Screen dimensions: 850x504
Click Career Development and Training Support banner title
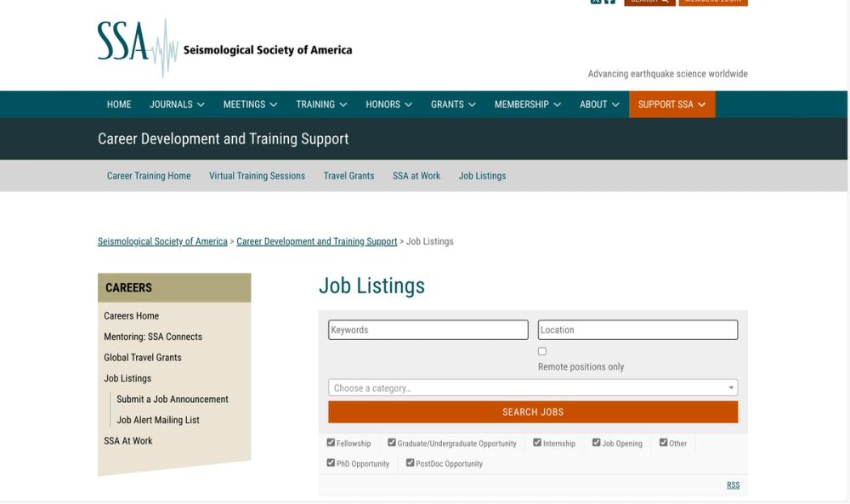[223, 139]
